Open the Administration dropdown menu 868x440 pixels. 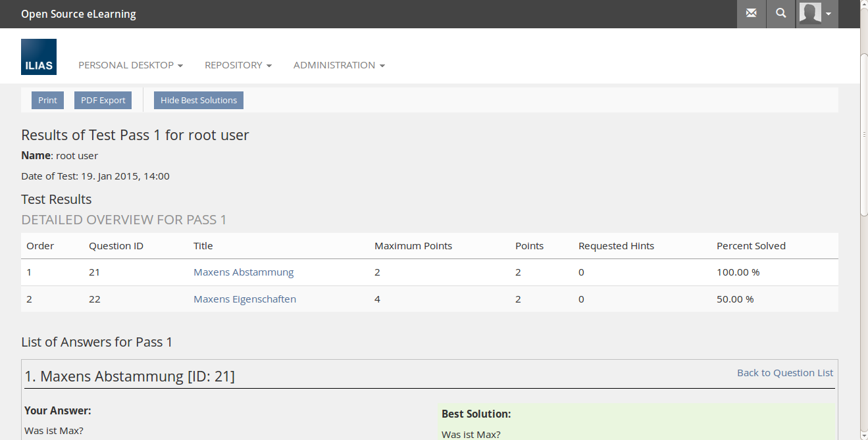pyautogui.click(x=339, y=65)
